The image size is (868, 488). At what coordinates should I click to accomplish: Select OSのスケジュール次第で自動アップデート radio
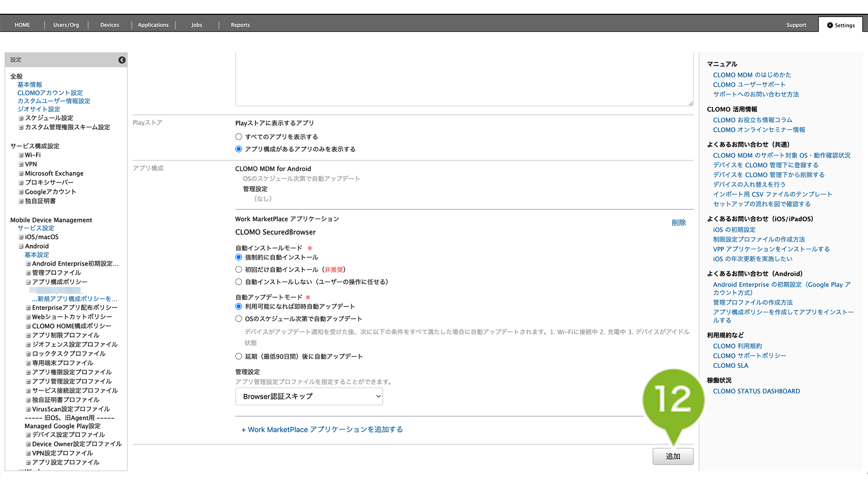click(239, 319)
